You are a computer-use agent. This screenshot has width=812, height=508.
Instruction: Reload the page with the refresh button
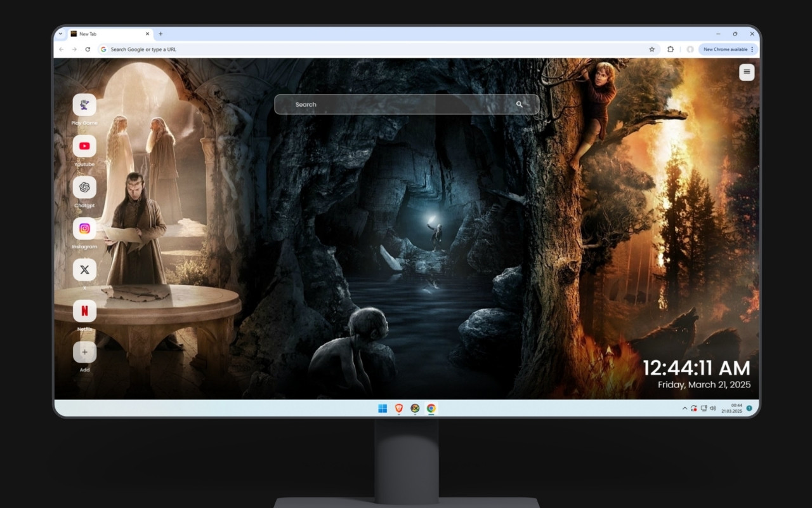[x=88, y=49]
